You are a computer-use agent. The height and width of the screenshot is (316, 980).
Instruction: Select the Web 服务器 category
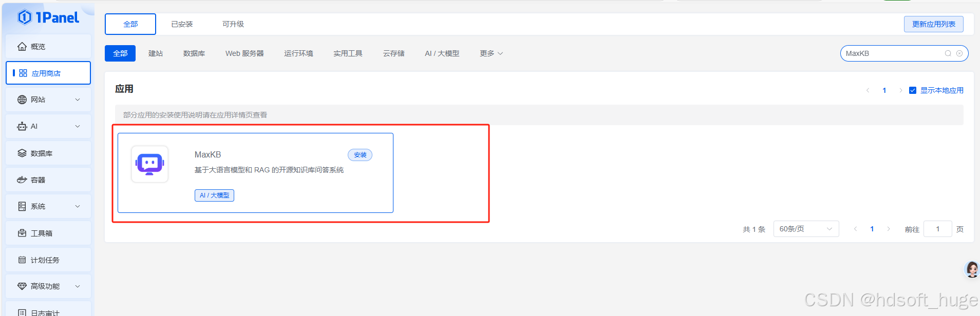[x=244, y=53]
